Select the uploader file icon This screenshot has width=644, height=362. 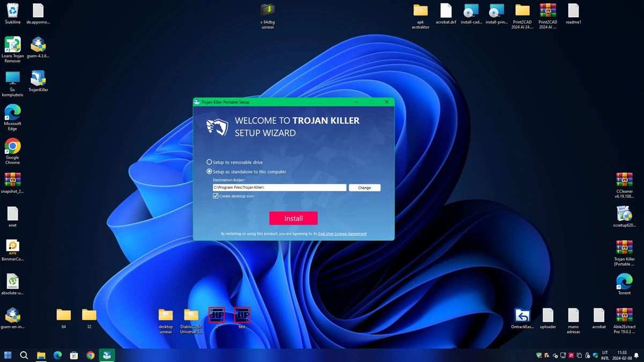[x=548, y=318]
